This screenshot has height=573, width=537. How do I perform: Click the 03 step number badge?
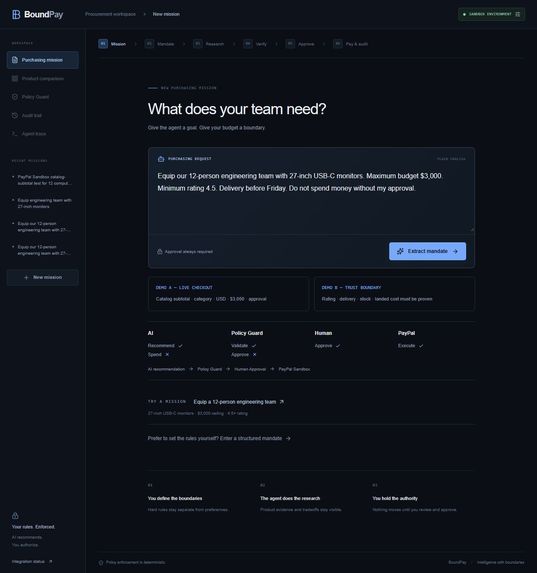(198, 44)
